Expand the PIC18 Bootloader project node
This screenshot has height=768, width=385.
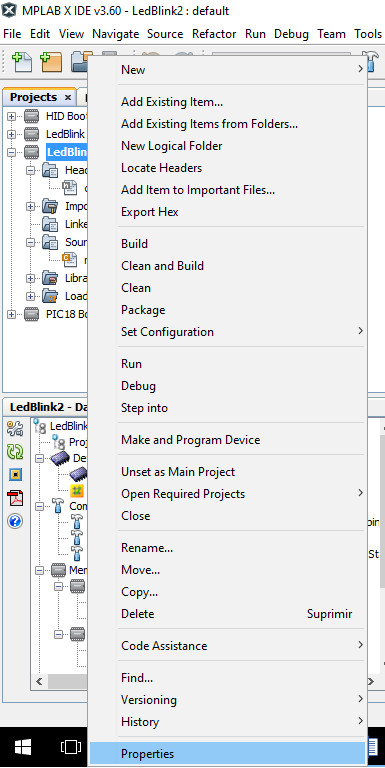pyautogui.click(x=12, y=314)
